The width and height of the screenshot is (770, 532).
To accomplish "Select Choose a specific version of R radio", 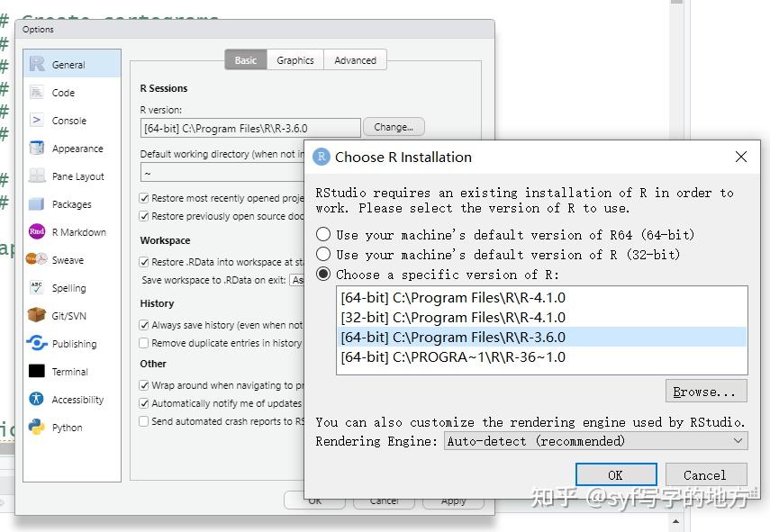I will [x=323, y=275].
